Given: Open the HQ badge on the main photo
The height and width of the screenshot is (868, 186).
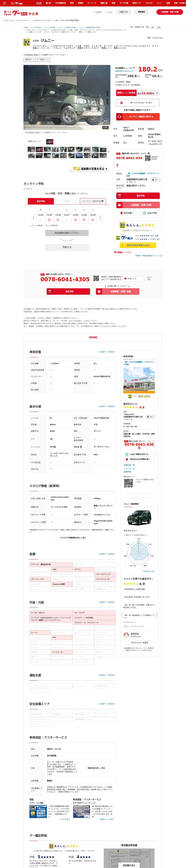Looking at the screenshot, I should 105,122.
